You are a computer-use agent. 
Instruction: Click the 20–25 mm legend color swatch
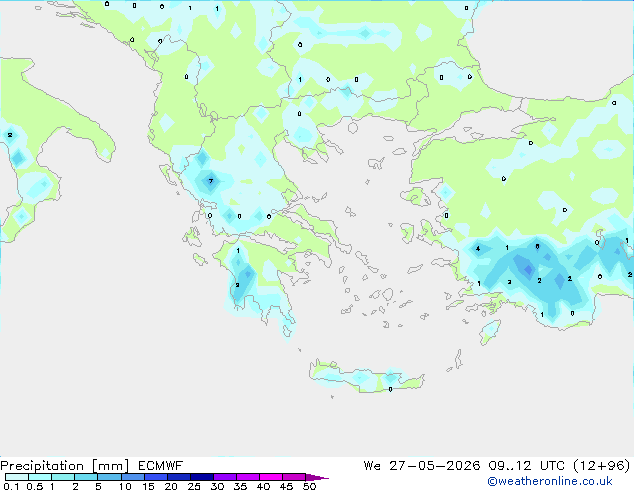tap(178, 477)
